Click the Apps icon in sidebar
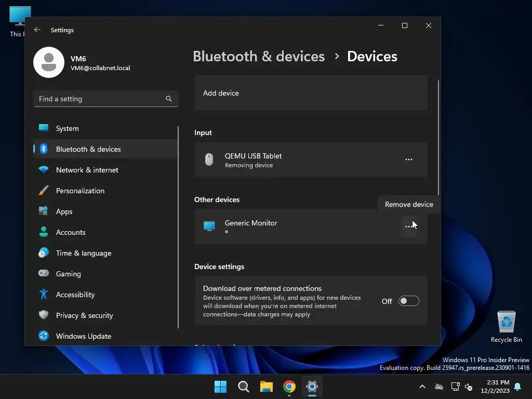 click(44, 211)
